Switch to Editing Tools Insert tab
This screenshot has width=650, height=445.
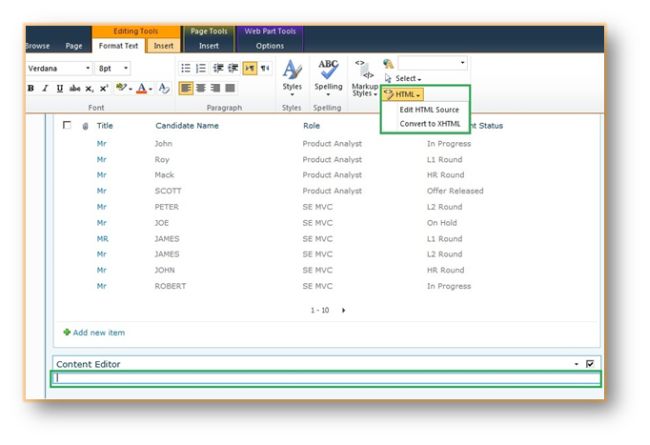(x=163, y=46)
